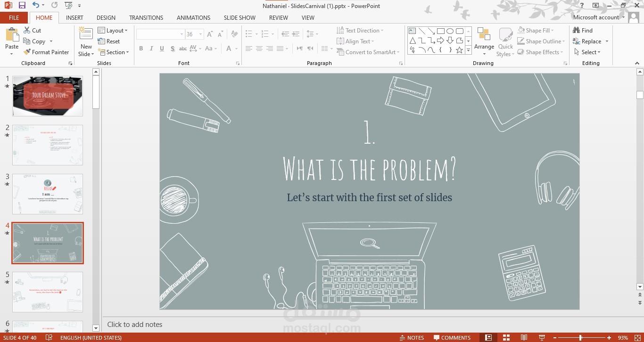
Task: Open the SLIDE SHOW tab
Action: point(239,18)
